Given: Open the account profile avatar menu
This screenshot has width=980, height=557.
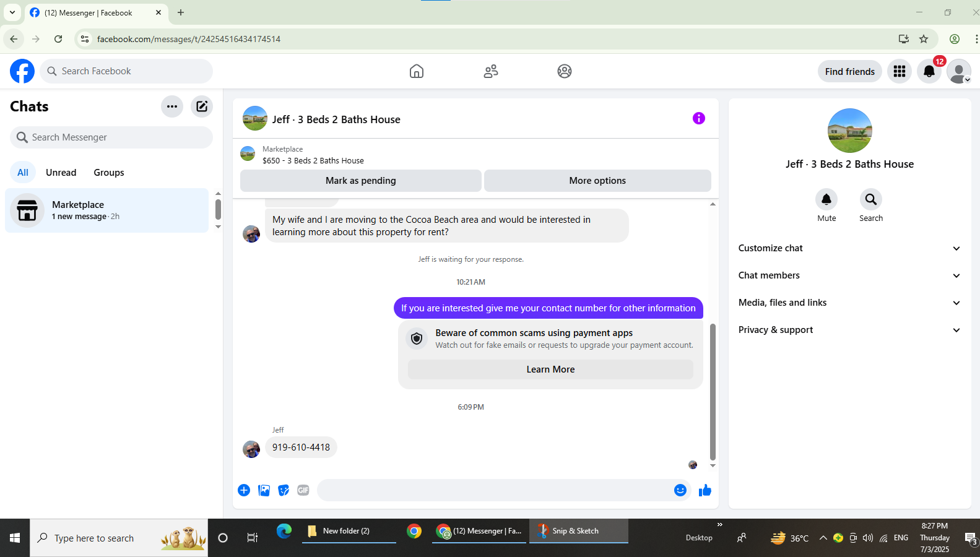Looking at the screenshot, I should [959, 71].
